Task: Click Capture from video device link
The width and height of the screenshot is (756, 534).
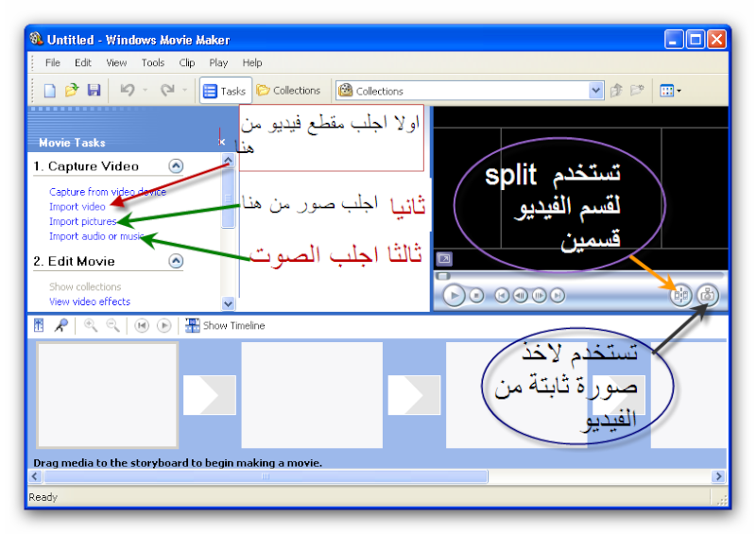Action: [108, 192]
